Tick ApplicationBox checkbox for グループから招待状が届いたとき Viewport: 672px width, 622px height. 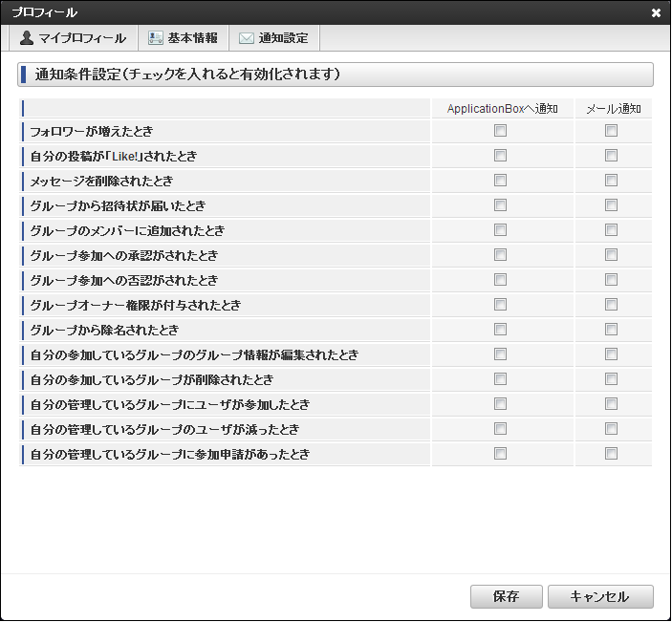(500, 204)
